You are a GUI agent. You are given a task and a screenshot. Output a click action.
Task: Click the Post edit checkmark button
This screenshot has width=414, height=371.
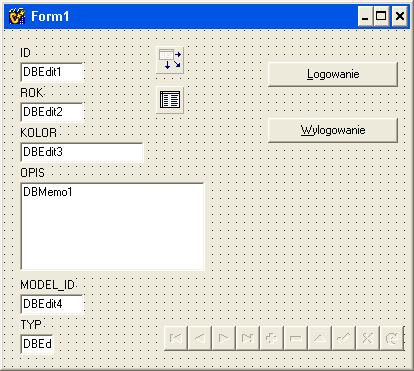click(x=343, y=338)
